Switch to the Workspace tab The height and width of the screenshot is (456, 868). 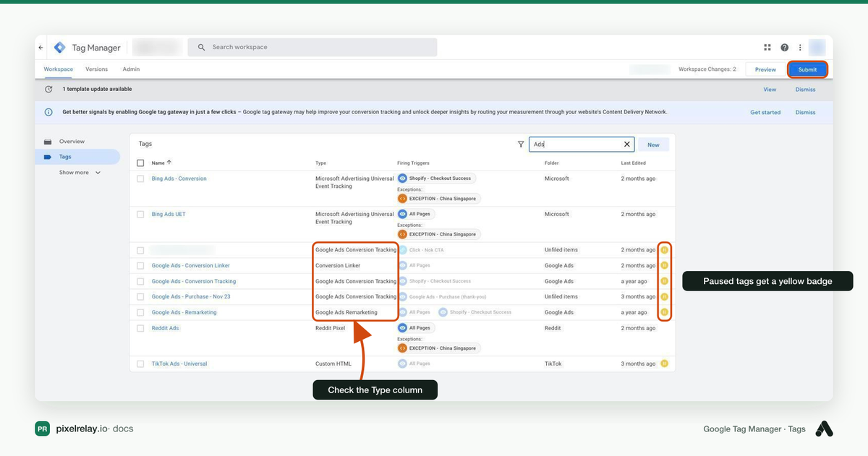(x=58, y=69)
